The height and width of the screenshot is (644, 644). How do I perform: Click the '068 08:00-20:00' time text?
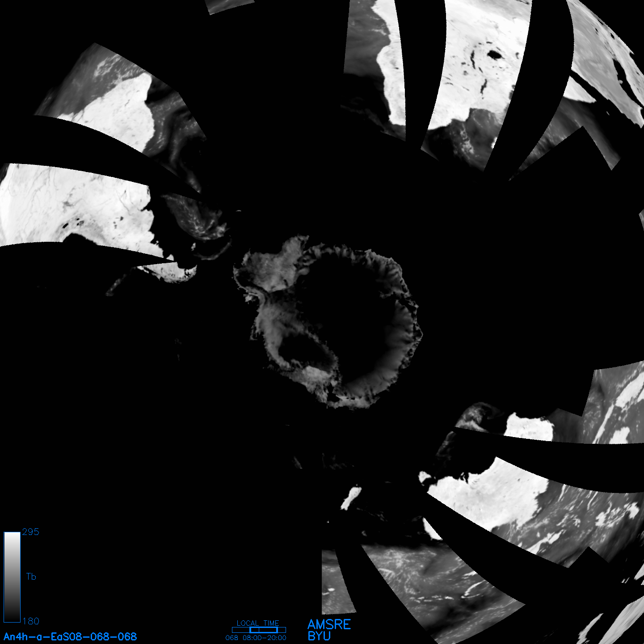tap(256, 638)
